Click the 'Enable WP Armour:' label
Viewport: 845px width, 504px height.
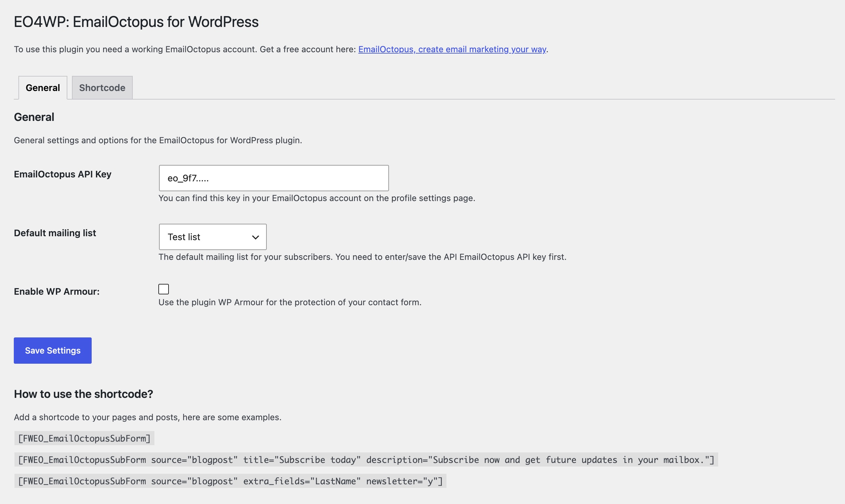click(57, 291)
